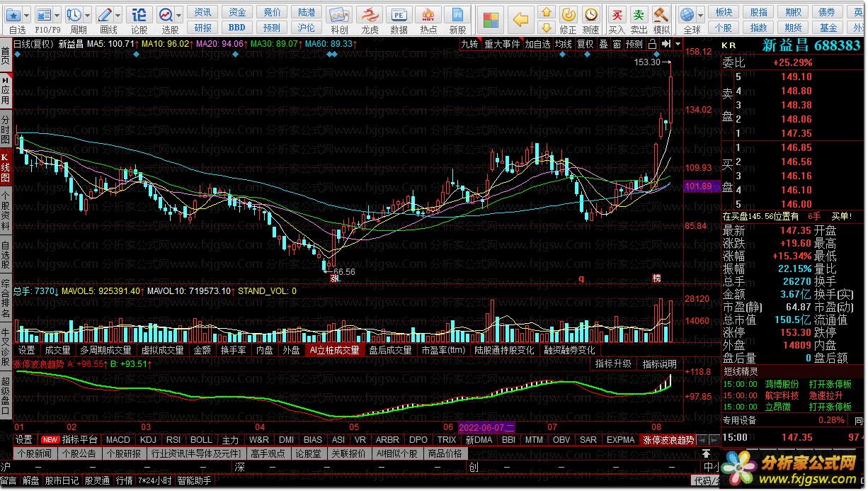Click the 板块 sector toolbar button
Image resolution: width=868 pixels, height=491 pixels.
coord(724,12)
